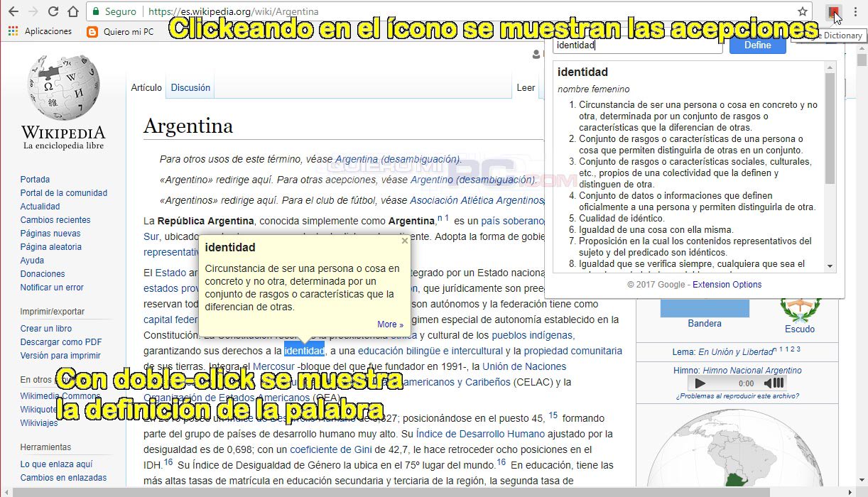This screenshot has width=868, height=497.
Task: Click the Bandera caption link
Action: pos(705,324)
